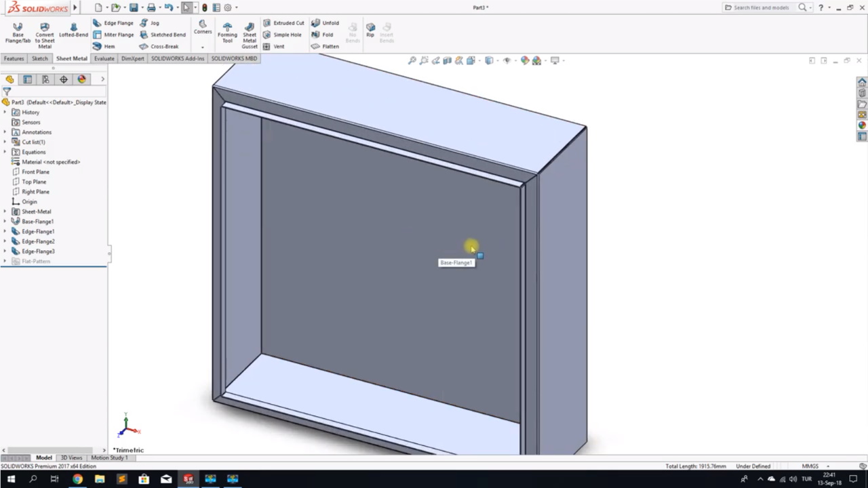Click the Rip tool
Image resolution: width=868 pixels, height=488 pixels.
[370, 30]
